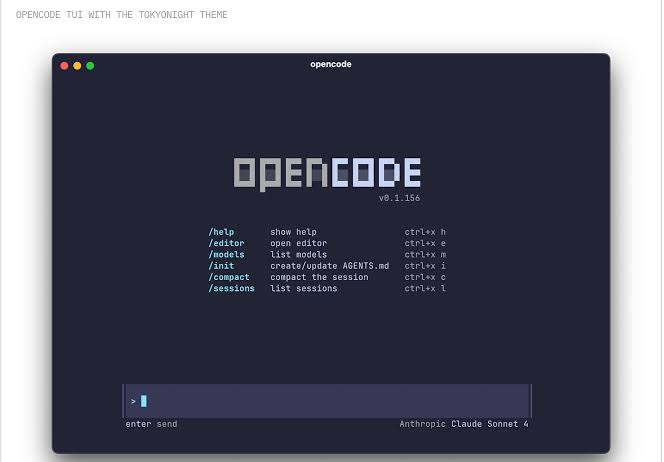Click the 'ctrl+x c' shortcut
The image size is (664, 462).
tap(425, 277)
